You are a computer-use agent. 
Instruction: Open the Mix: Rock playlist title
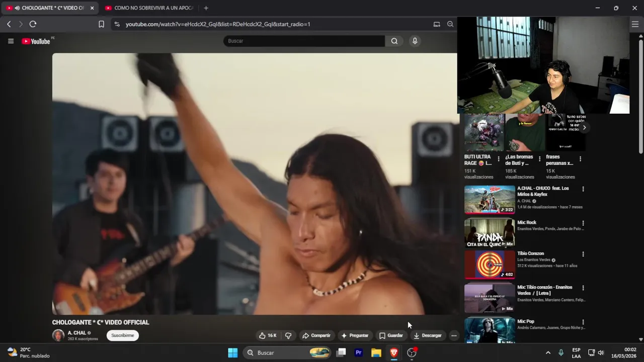[x=527, y=222]
